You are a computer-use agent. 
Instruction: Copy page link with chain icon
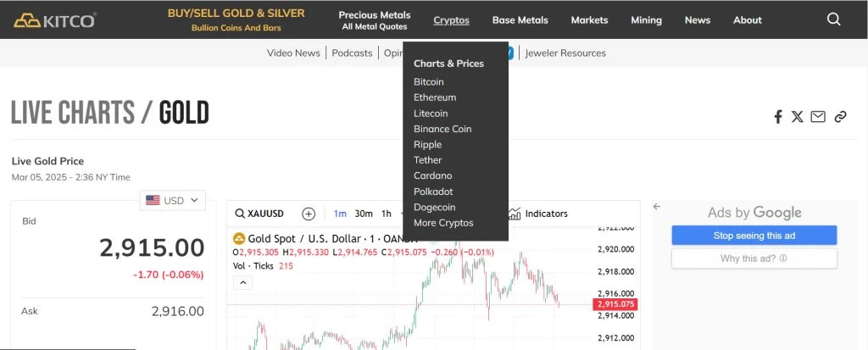(840, 117)
